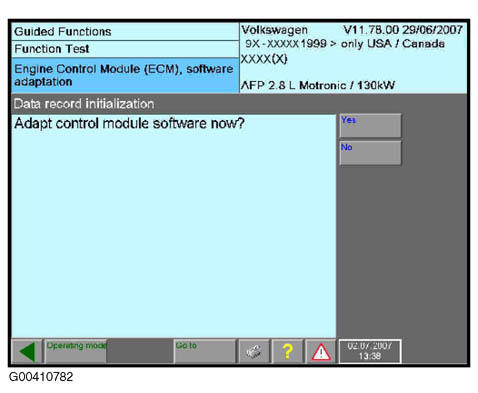The height and width of the screenshot is (393, 478).
Task: Click the XXXX(X) model code text
Action: tap(264, 59)
